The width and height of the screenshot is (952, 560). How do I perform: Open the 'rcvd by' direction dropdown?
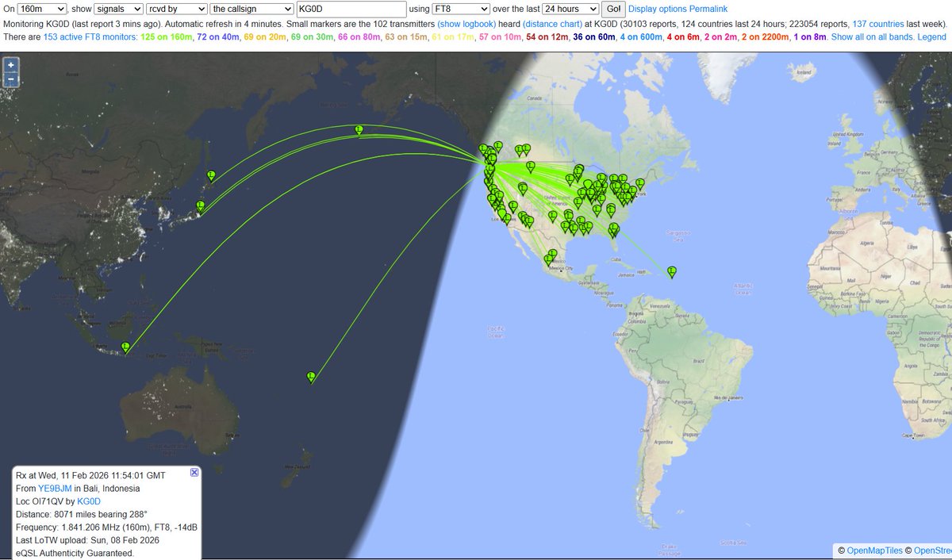tap(175, 9)
